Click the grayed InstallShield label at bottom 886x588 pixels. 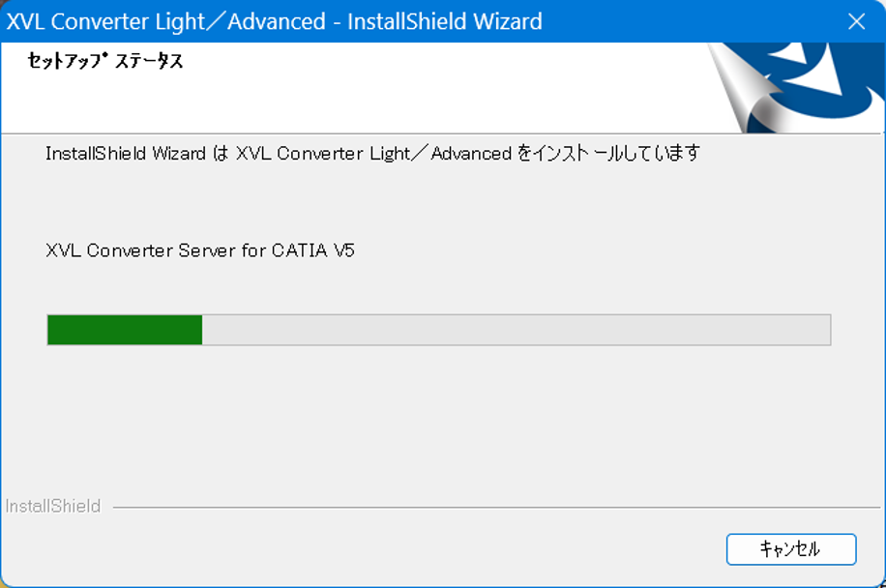pyautogui.click(x=53, y=506)
